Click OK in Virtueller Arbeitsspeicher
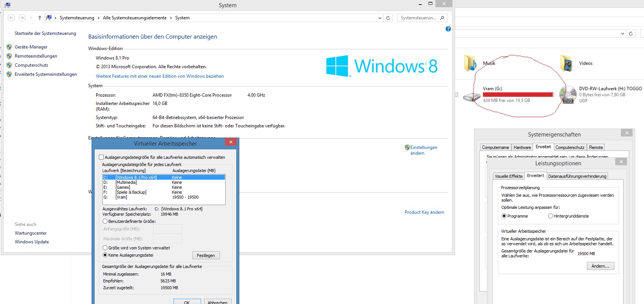This screenshot has height=304, width=644. 187,302
